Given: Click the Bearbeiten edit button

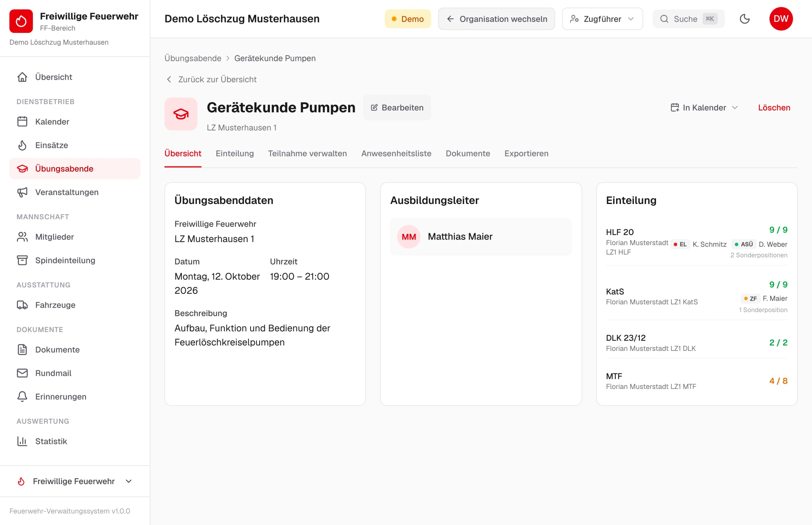Looking at the screenshot, I should (x=397, y=108).
